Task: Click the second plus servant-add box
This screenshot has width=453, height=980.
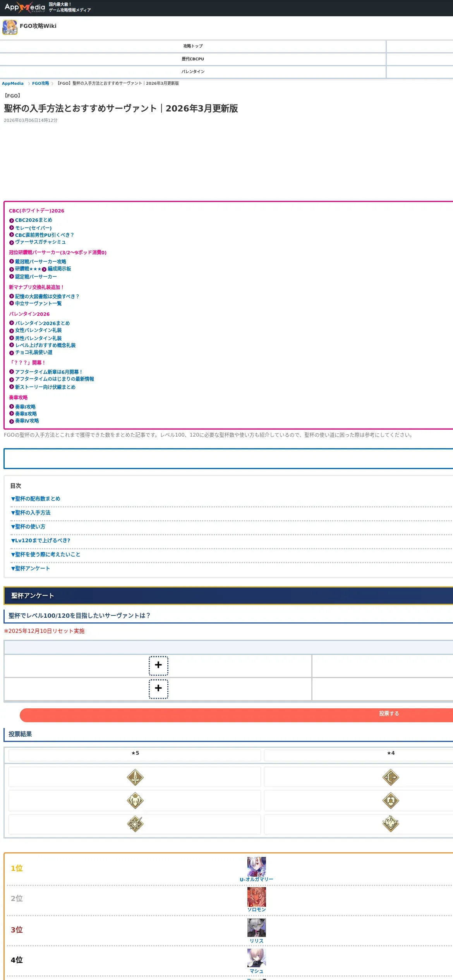Action: [158, 689]
